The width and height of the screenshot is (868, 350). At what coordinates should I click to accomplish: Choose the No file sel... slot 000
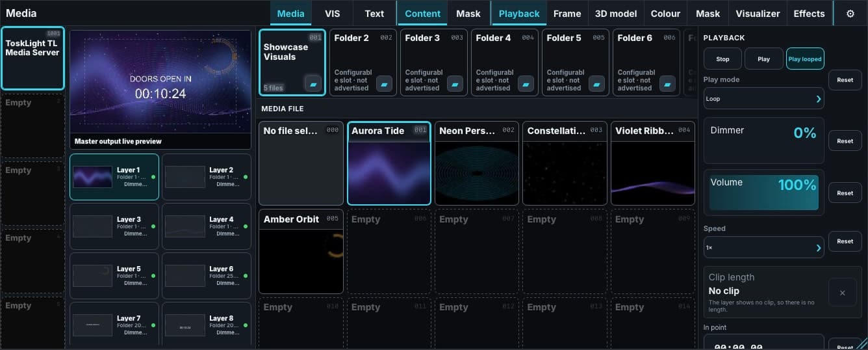[x=301, y=163]
